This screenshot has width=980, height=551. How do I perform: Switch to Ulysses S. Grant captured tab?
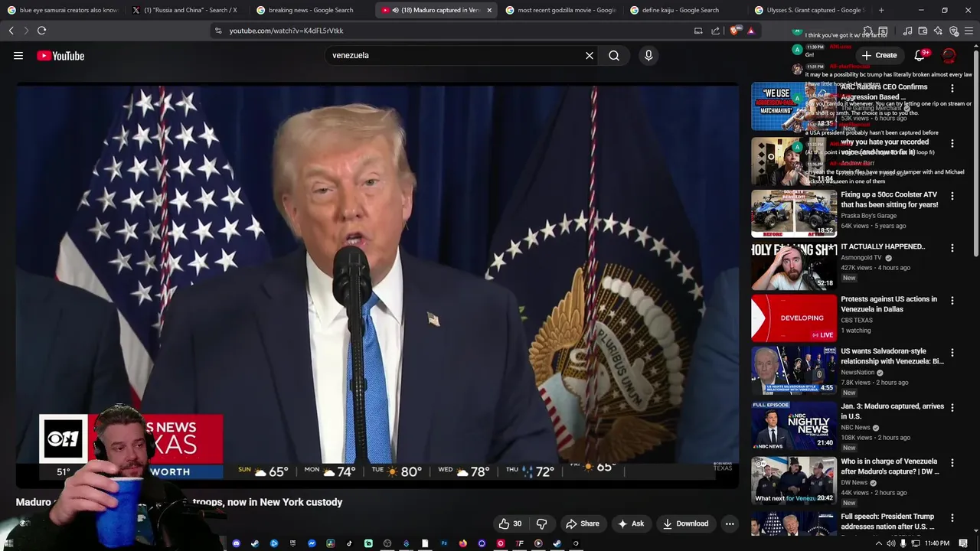tap(810, 10)
